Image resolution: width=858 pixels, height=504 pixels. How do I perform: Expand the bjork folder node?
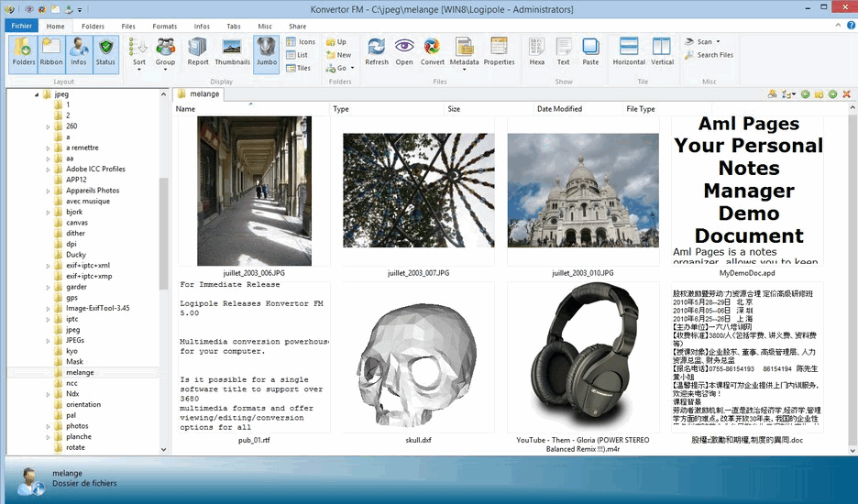coord(49,213)
